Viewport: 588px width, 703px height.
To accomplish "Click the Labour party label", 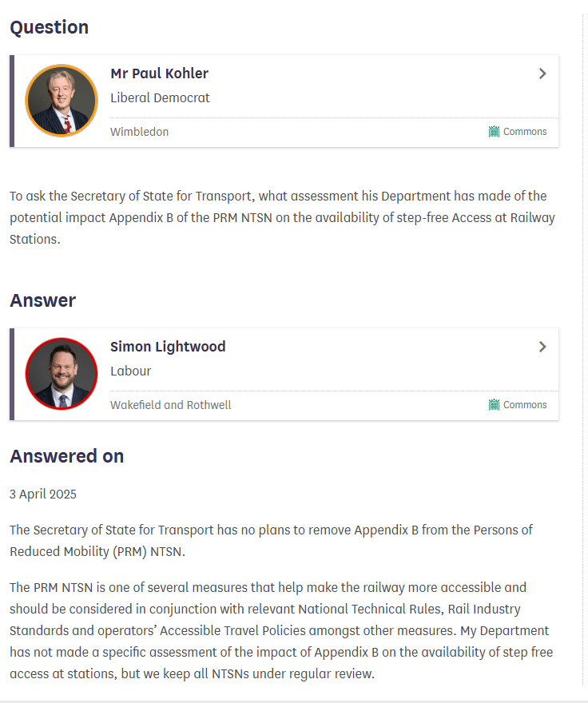I will click(130, 371).
